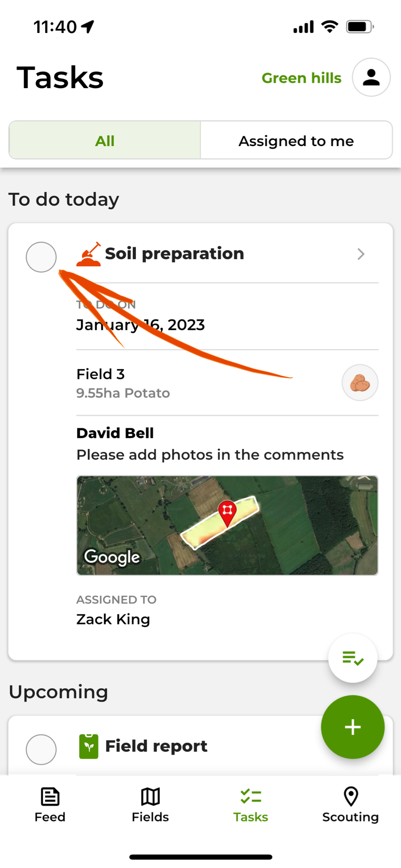The width and height of the screenshot is (401, 868).
Task: Tap the Field 3 Potato row
Action: [178, 383]
